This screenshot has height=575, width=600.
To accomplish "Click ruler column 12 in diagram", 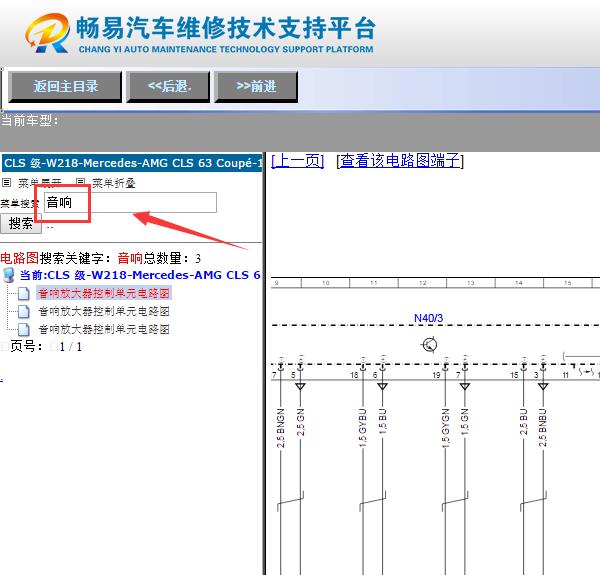I will click(x=422, y=283).
